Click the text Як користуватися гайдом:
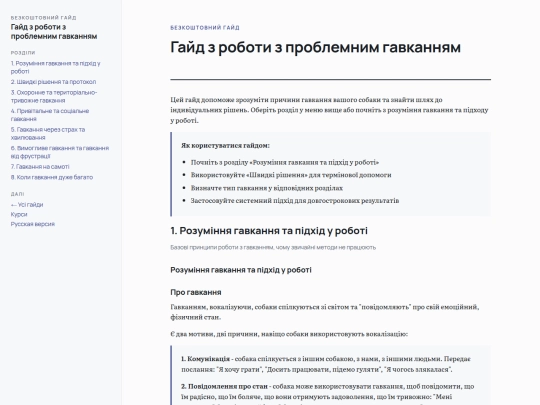Viewport: 540px width, 405px height. pyautogui.click(x=226, y=145)
